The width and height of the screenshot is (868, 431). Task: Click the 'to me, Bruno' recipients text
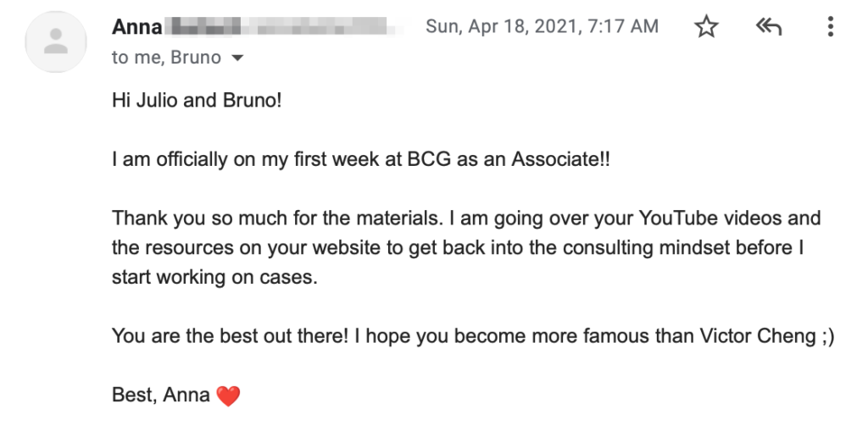coord(167,58)
